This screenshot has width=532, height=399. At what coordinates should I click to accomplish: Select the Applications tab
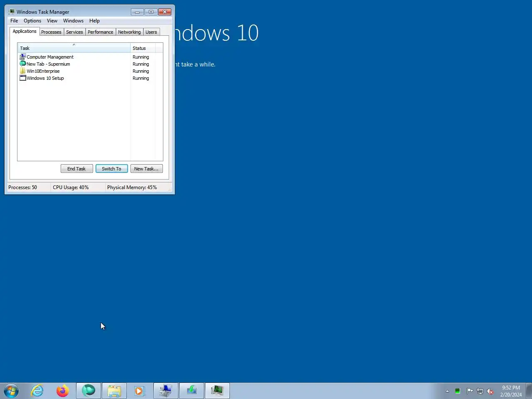coord(25,32)
